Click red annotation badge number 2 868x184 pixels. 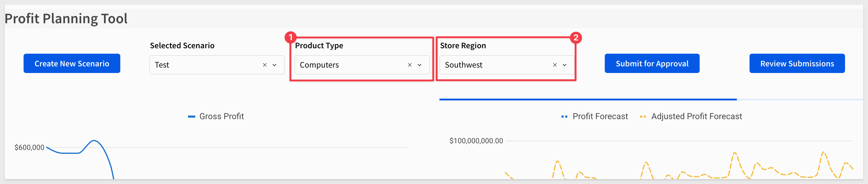click(x=576, y=37)
